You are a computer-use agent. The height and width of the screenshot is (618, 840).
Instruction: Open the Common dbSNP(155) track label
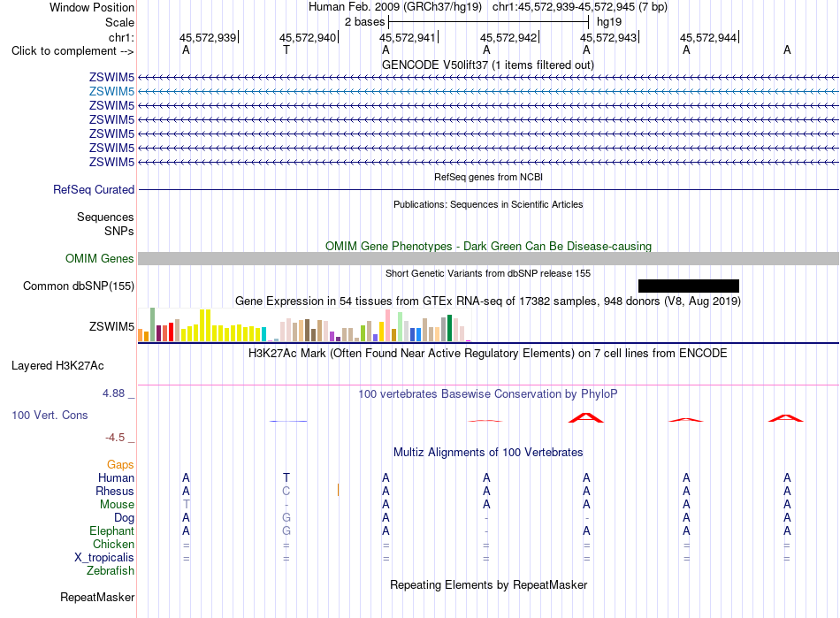pos(79,286)
